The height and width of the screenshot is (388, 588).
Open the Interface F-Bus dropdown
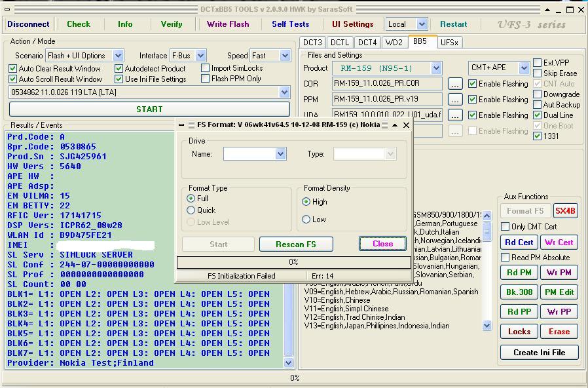[200, 56]
